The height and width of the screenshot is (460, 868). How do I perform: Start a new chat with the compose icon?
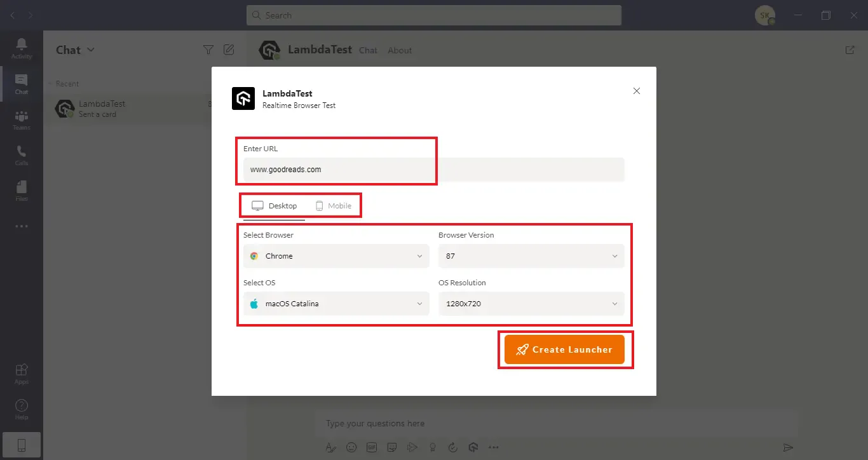coord(229,49)
